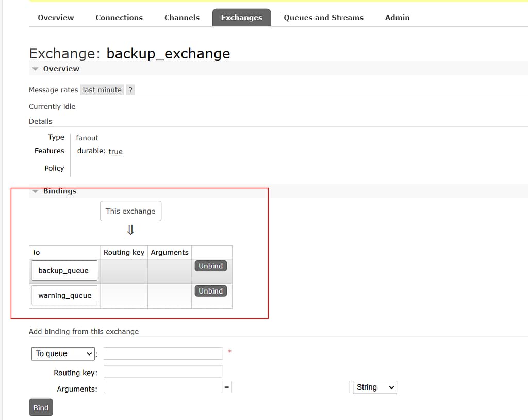Click the Arguments key input field
Image resolution: width=528 pixels, height=420 pixels.
pos(162,387)
